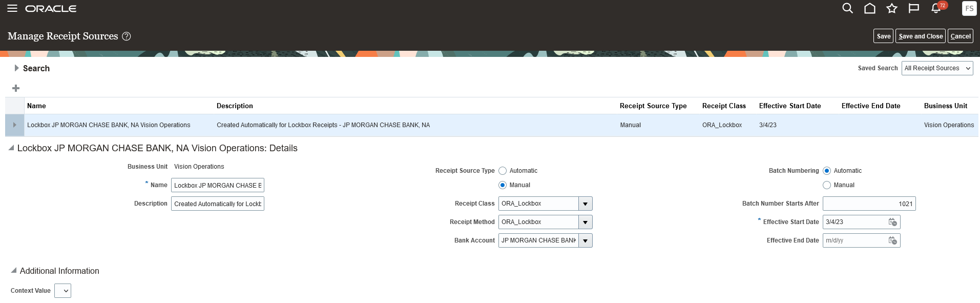Click the Name column header
The height and width of the screenshot is (303, 980).
[36, 106]
